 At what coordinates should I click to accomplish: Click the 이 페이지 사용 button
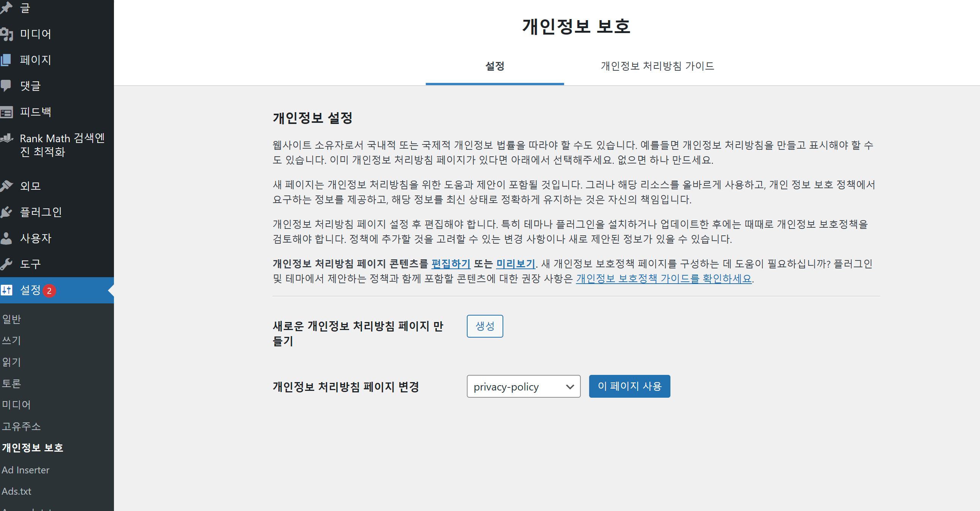tap(630, 386)
